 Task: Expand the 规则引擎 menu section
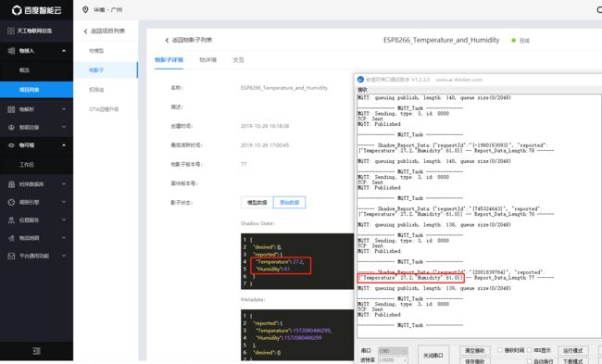point(64,202)
